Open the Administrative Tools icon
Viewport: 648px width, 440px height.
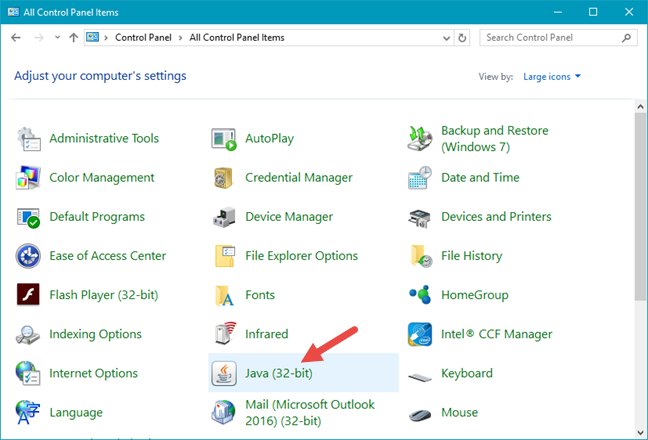[x=29, y=139]
